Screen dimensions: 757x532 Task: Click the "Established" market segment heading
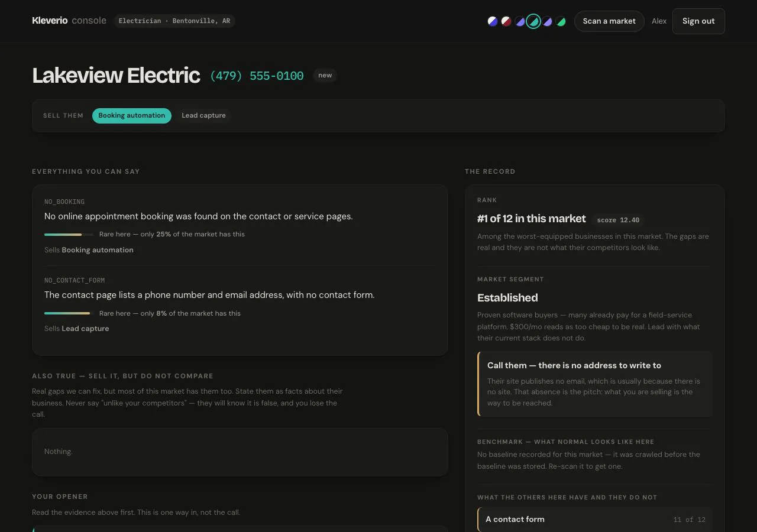(x=507, y=298)
